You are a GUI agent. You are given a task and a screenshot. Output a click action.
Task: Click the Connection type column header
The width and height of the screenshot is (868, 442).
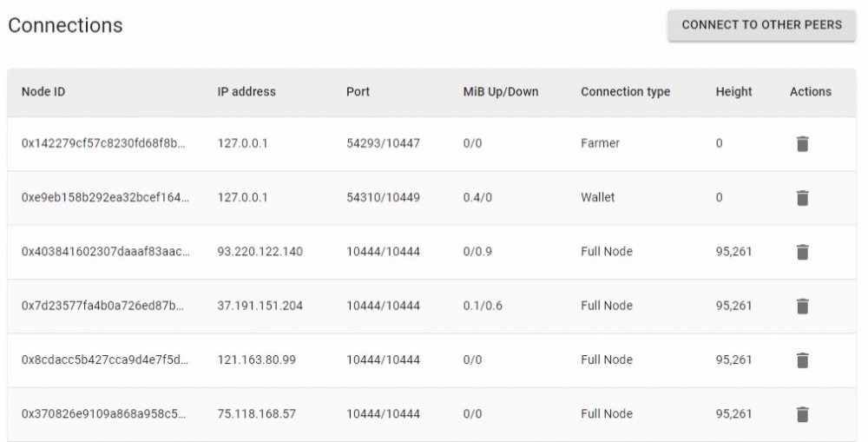pos(625,92)
